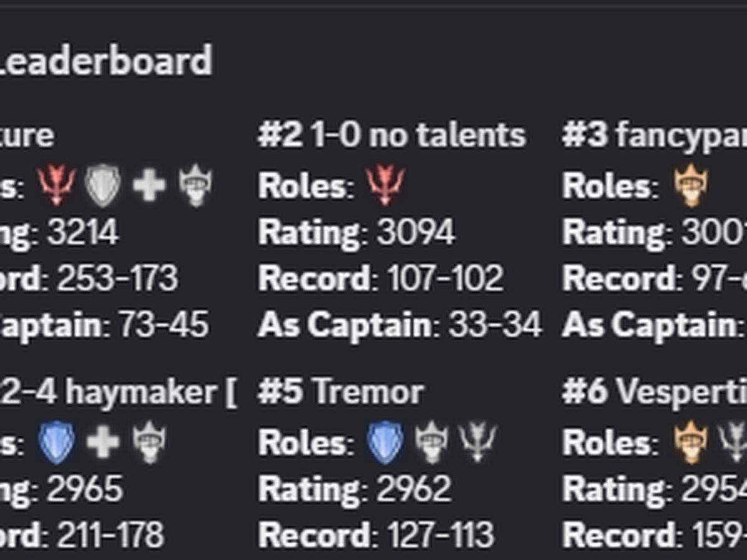The height and width of the screenshot is (560, 747).
Task: Select haymaker's gray crown role icon
Action: click(x=149, y=442)
